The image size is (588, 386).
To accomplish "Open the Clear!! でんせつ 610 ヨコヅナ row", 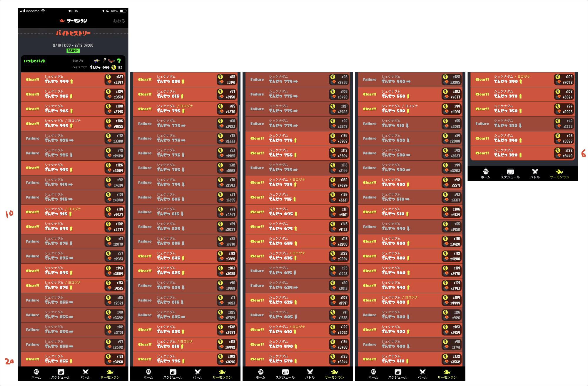I will click(x=298, y=330).
